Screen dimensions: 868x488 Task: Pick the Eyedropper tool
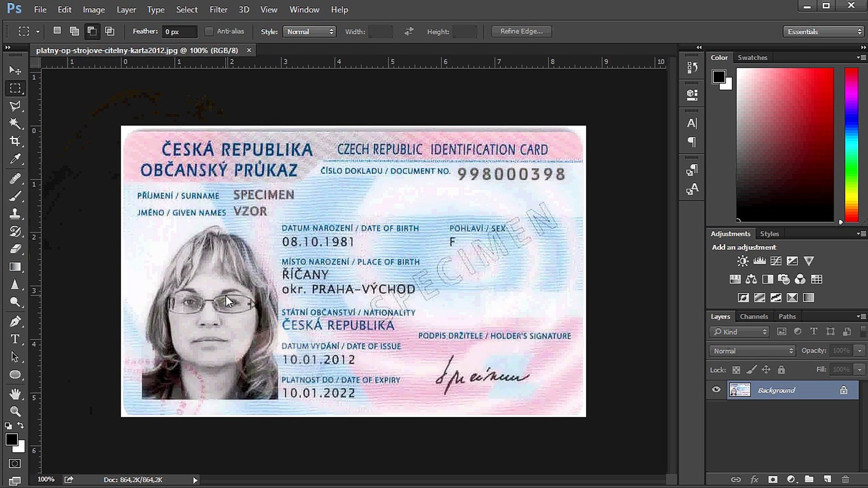pos(15,159)
